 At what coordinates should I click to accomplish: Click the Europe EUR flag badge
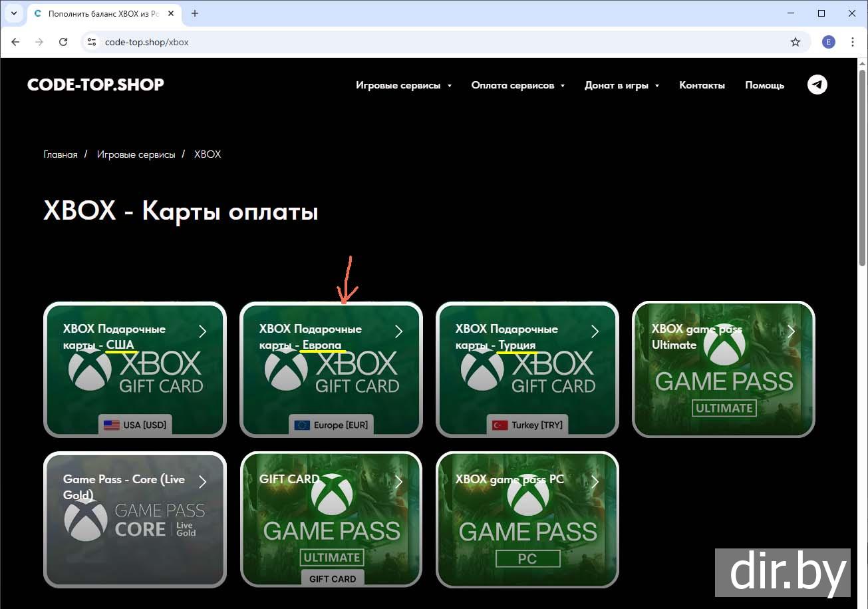tap(331, 425)
